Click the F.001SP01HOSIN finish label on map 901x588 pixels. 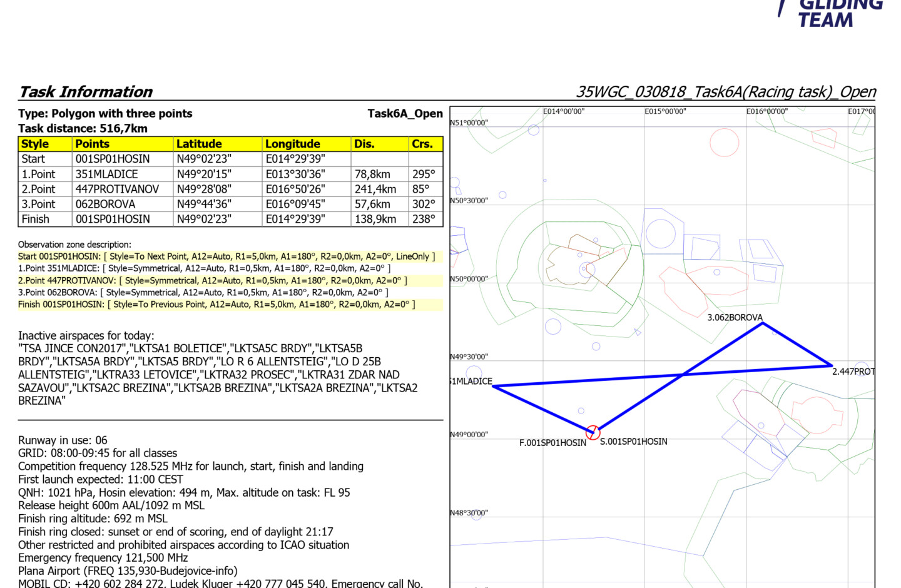click(x=552, y=443)
